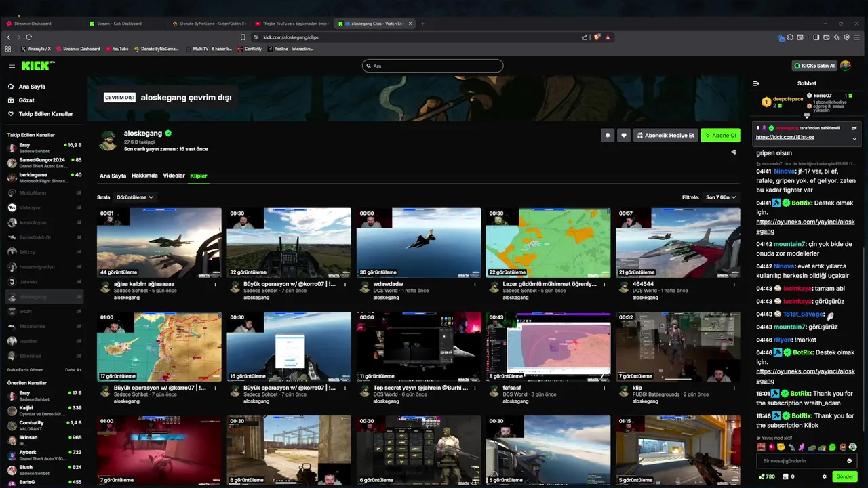
Task: Send the chat message with Gönder
Action: pos(845,476)
